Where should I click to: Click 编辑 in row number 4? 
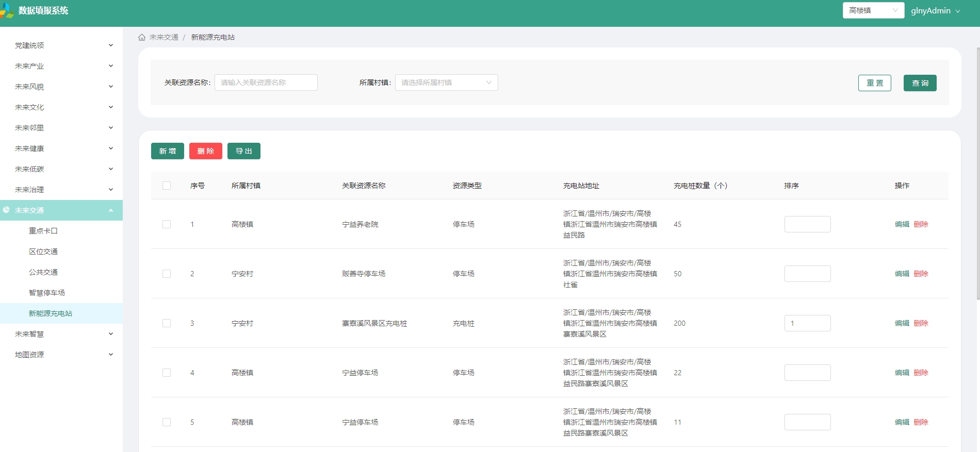pos(902,373)
